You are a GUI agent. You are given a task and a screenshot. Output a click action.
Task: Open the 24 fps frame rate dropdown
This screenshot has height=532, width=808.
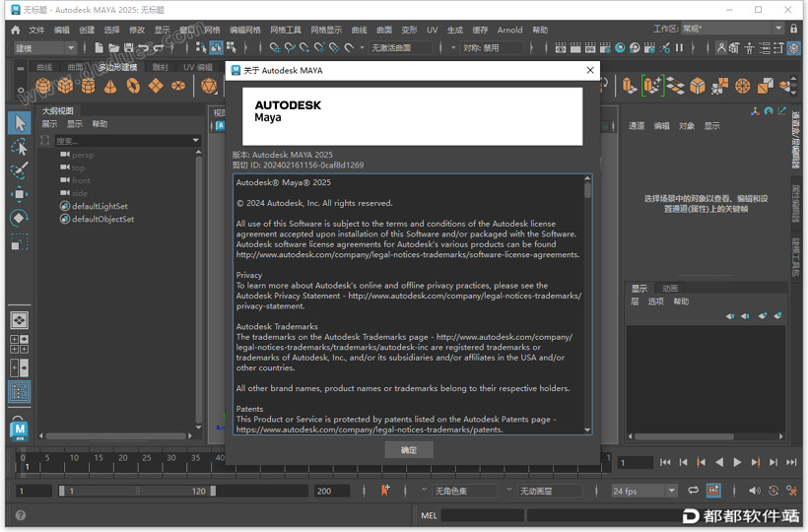click(644, 491)
